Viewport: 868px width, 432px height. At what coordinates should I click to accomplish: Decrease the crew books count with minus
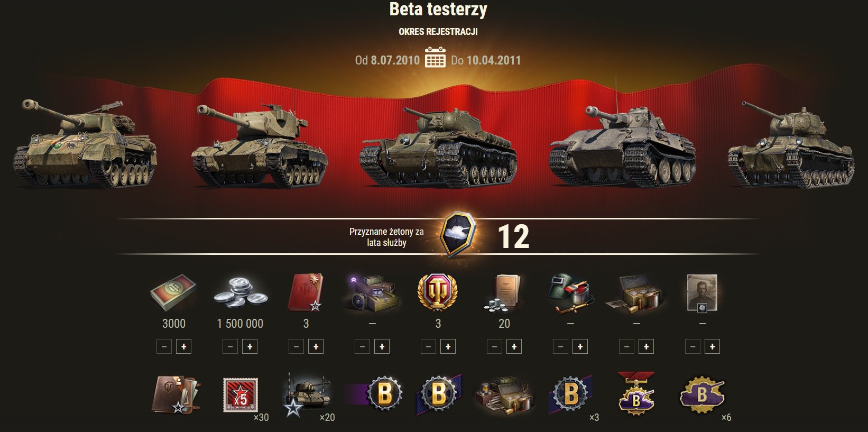[x=296, y=346]
